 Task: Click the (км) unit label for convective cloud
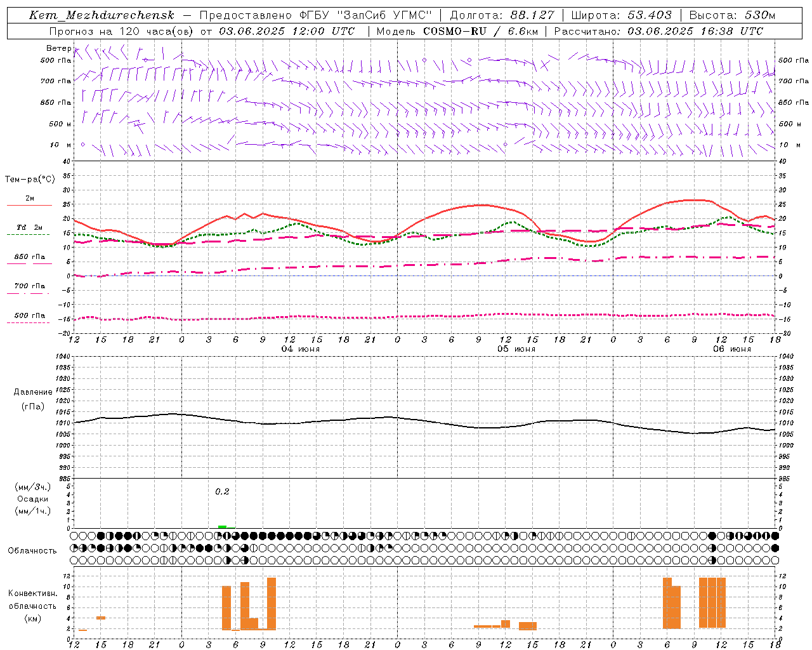tap(32, 618)
